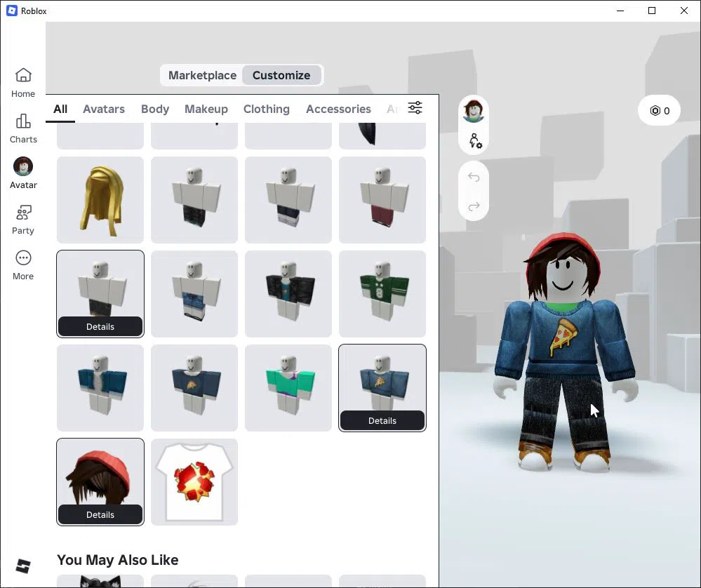
Task: Close the Roblox window
Action: coord(684,11)
